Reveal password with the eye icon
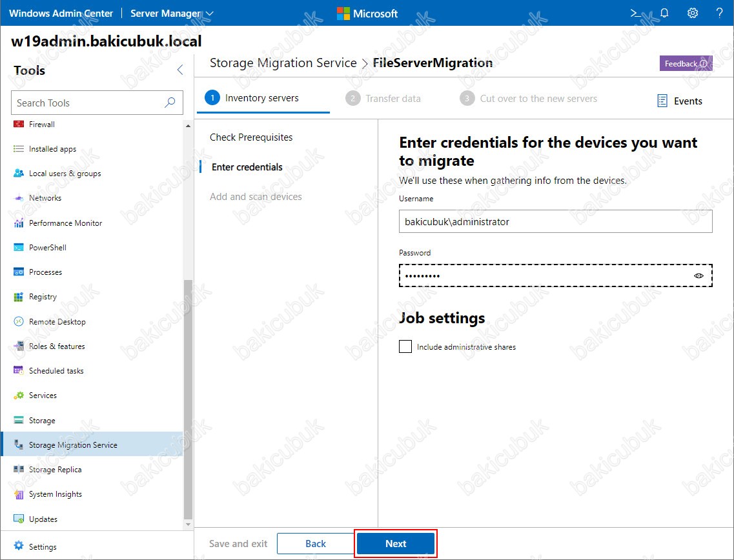 click(698, 275)
